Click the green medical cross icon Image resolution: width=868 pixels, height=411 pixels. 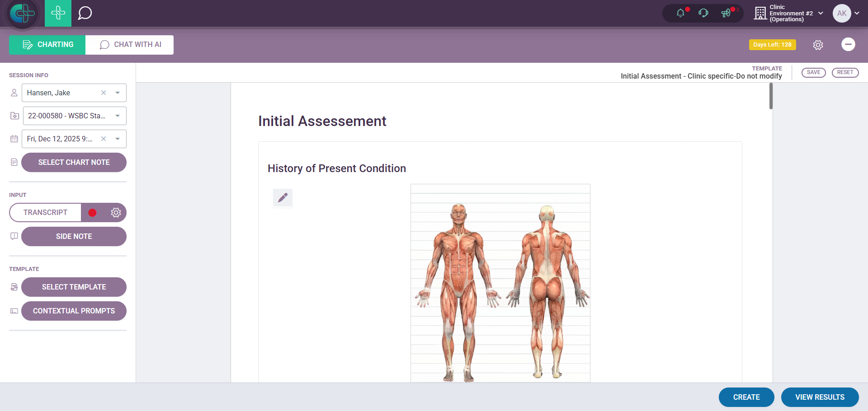coord(58,13)
